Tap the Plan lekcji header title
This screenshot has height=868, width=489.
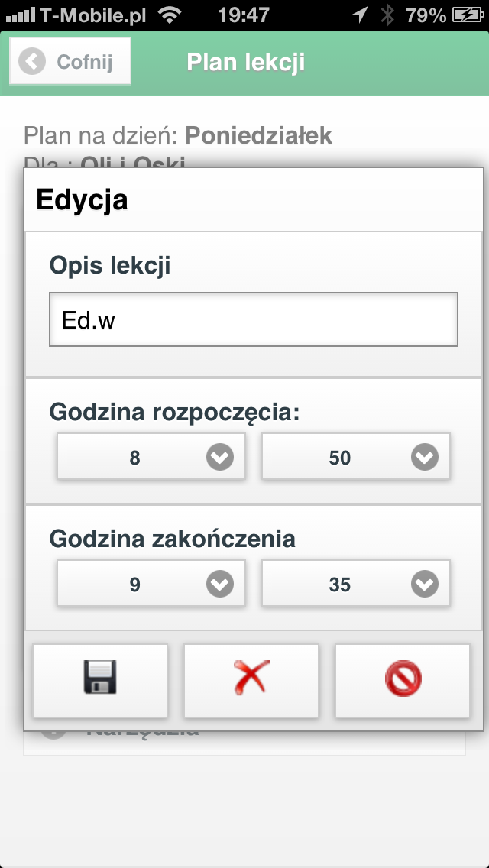[246, 62]
